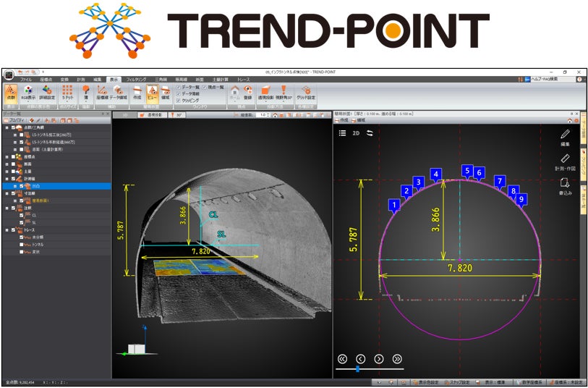Click 領域 in section panel toolbar
Viewport: 588px width, 388px height.
pos(358,120)
